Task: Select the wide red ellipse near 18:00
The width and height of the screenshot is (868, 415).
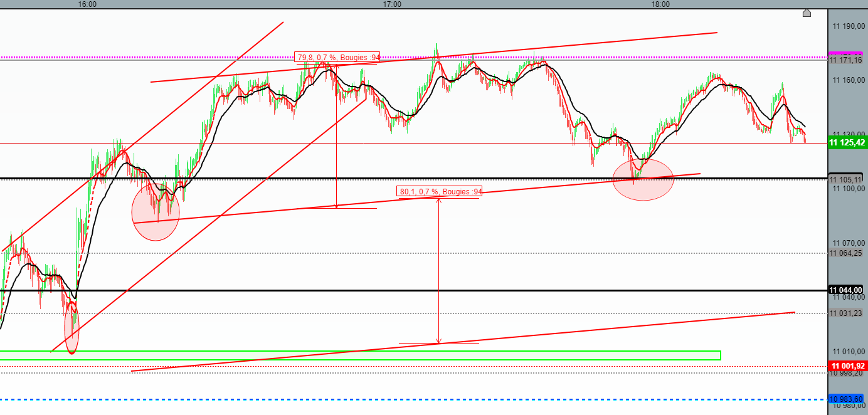Action: pyautogui.click(x=643, y=179)
